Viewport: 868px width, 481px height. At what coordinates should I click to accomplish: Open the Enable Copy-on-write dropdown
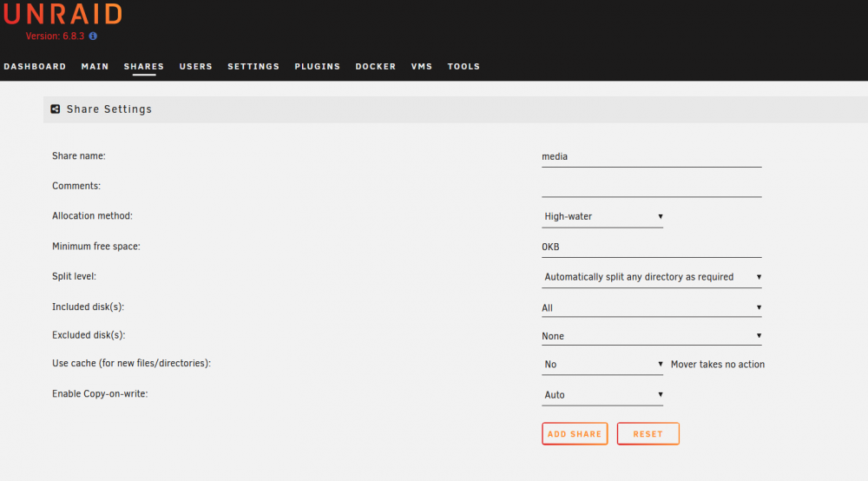602,395
